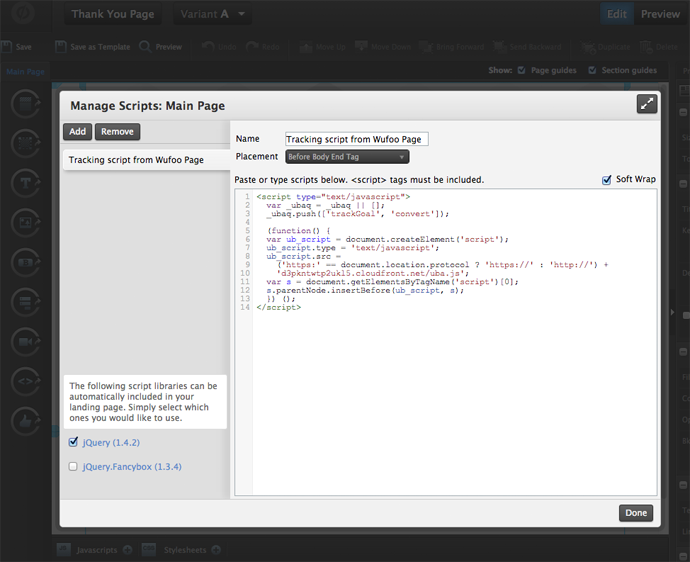
Task: Select the Custom HTML widget in sidebar
Action: coord(26,381)
